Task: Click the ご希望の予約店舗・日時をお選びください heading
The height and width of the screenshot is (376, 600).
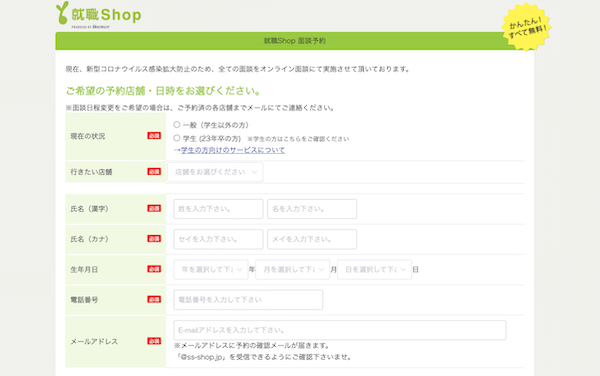Action: [x=164, y=91]
